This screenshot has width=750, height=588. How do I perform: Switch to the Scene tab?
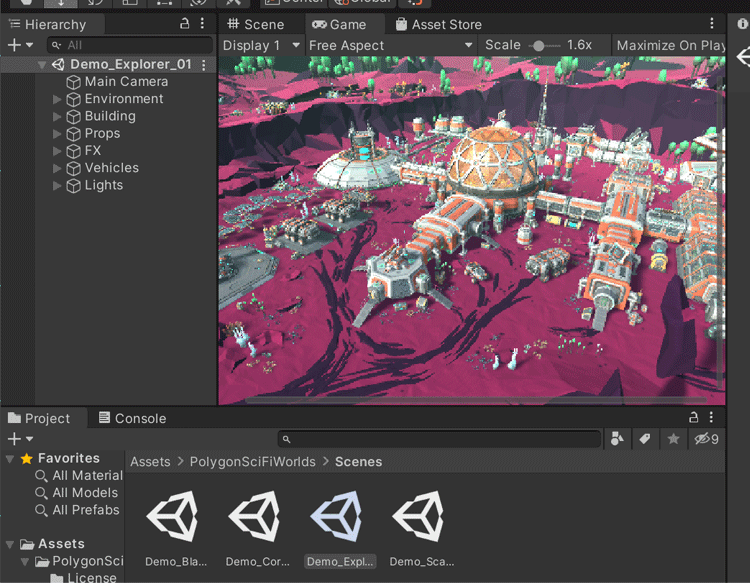pyautogui.click(x=256, y=24)
